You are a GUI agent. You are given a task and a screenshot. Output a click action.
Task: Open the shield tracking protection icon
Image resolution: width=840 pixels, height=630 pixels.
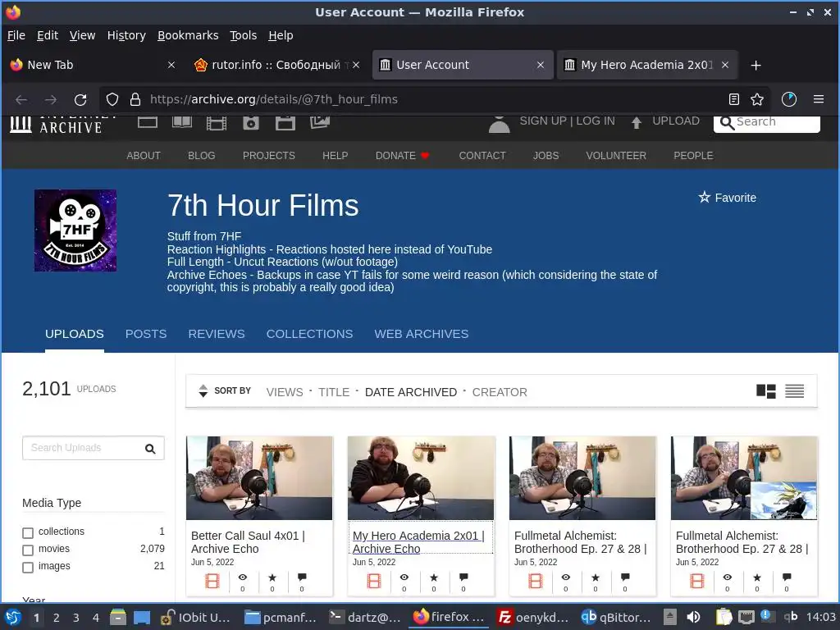[x=112, y=99]
